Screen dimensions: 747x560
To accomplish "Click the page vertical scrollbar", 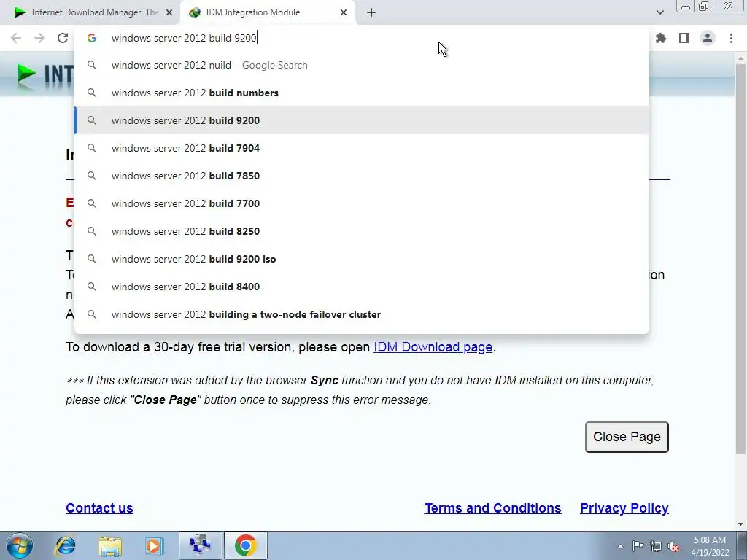I will (x=740, y=257).
